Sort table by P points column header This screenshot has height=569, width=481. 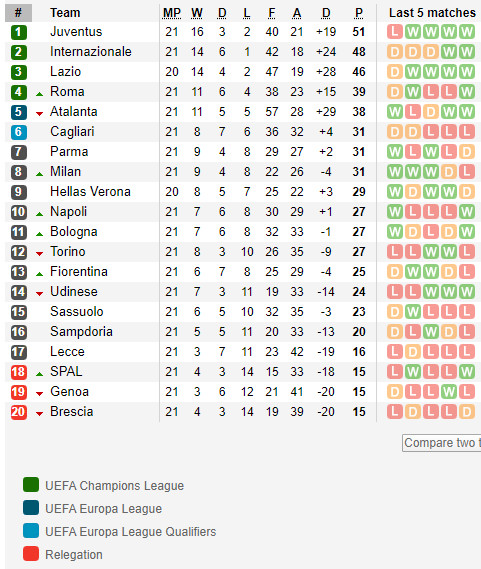pyautogui.click(x=359, y=13)
